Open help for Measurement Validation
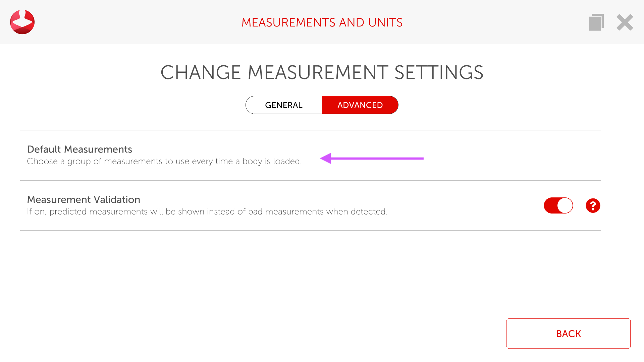This screenshot has height=362, width=644. [593, 205]
